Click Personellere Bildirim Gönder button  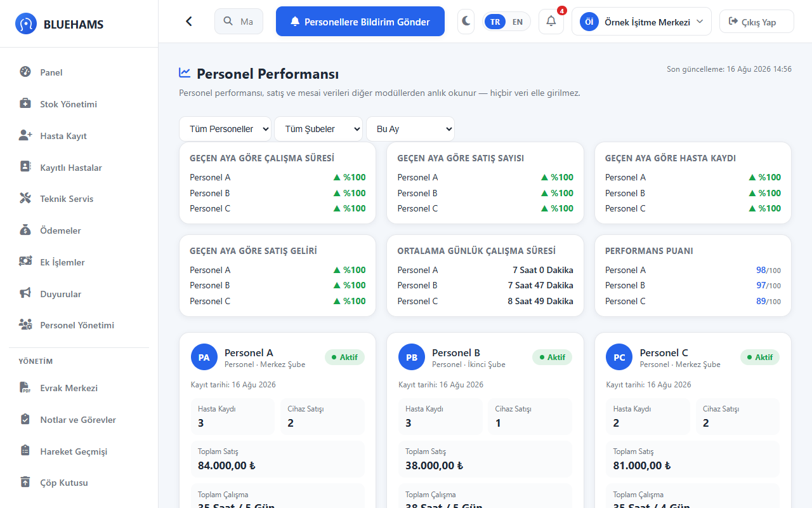pyautogui.click(x=360, y=22)
